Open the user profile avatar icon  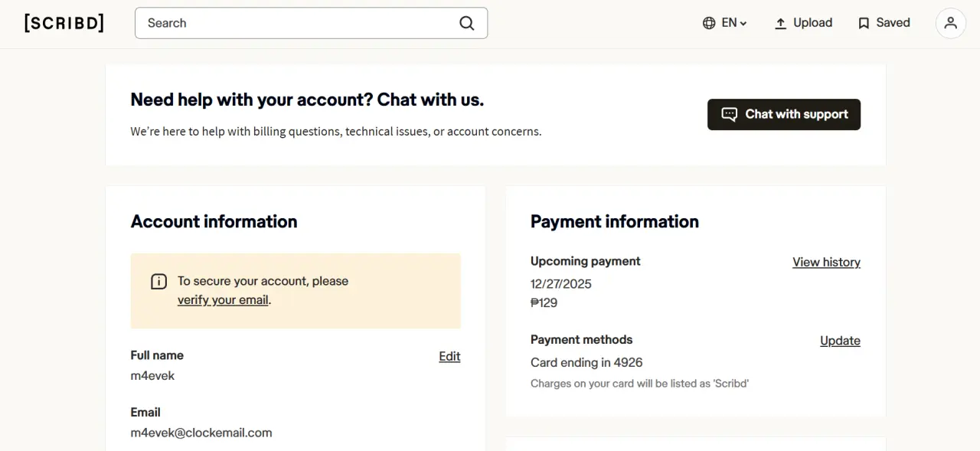click(x=950, y=23)
